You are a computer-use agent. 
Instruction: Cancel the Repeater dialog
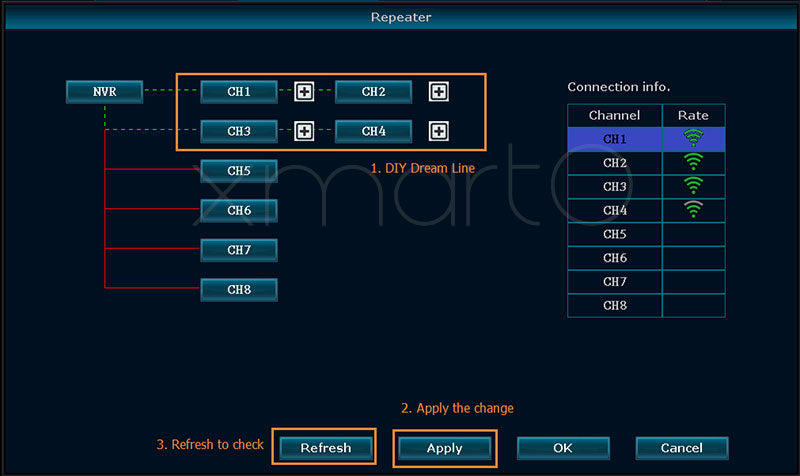pyautogui.click(x=681, y=448)
